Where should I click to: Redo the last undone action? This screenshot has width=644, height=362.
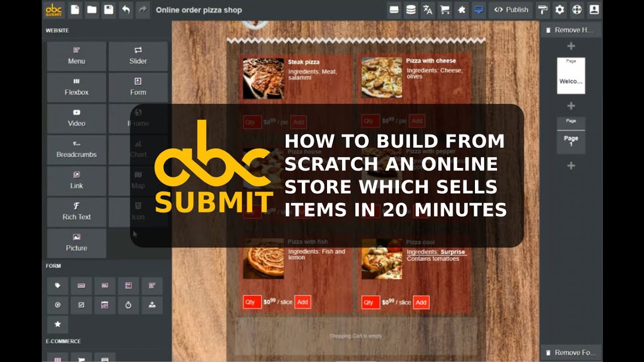[143, 10]
